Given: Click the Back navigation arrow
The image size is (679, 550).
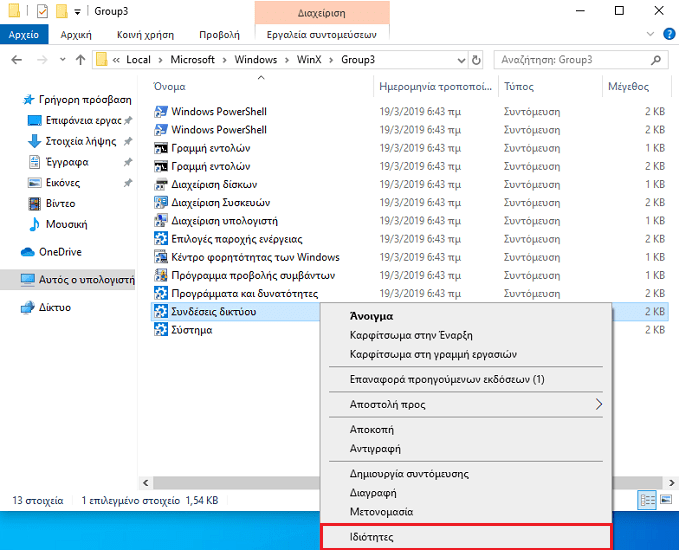Looking at the screenshot, I should point(15,60).
